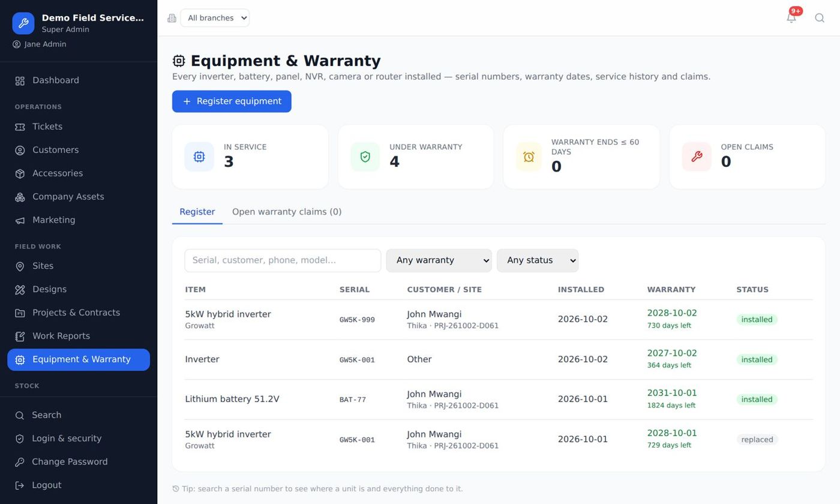
Task: Click warranty date 2027-10-02
Action: 672,353
